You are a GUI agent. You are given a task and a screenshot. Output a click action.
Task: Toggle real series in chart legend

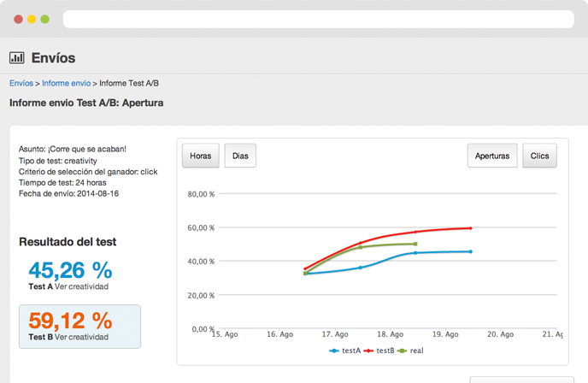tap(412, 351)
